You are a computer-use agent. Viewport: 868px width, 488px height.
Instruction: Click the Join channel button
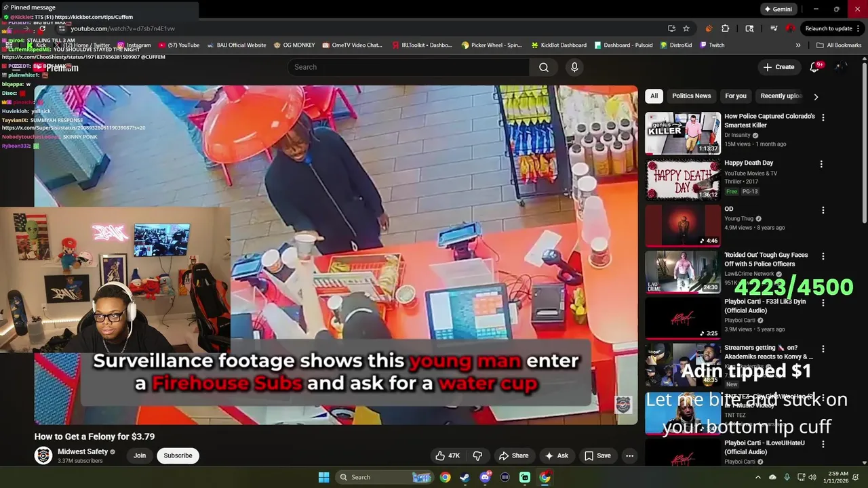(140, 455)
